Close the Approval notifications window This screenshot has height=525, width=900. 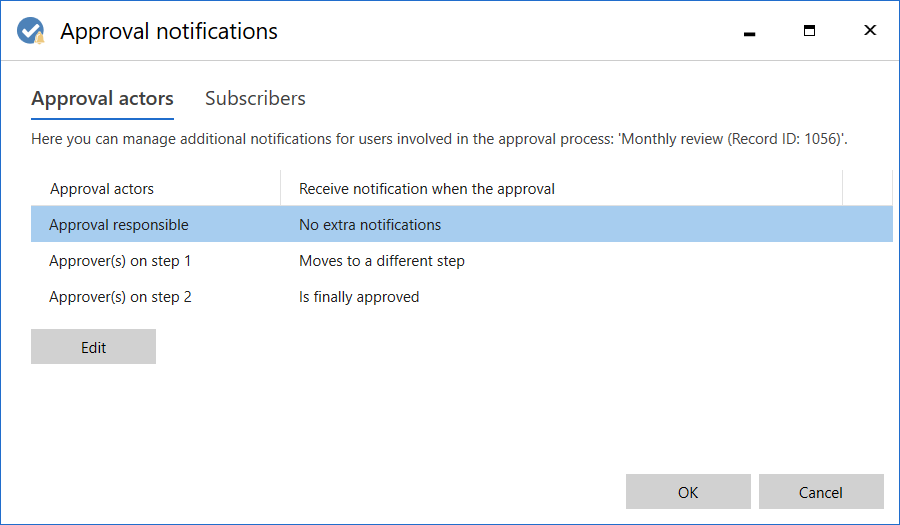[870, 30]
